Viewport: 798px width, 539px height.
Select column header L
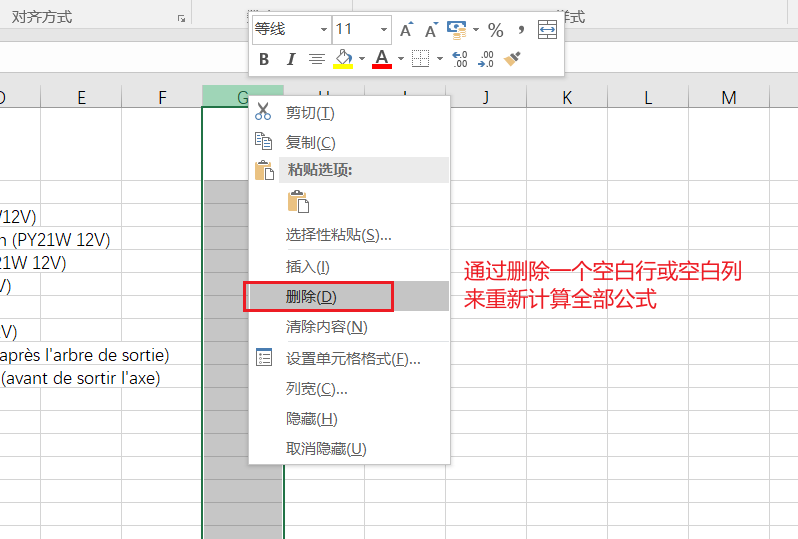click(647, 97)
